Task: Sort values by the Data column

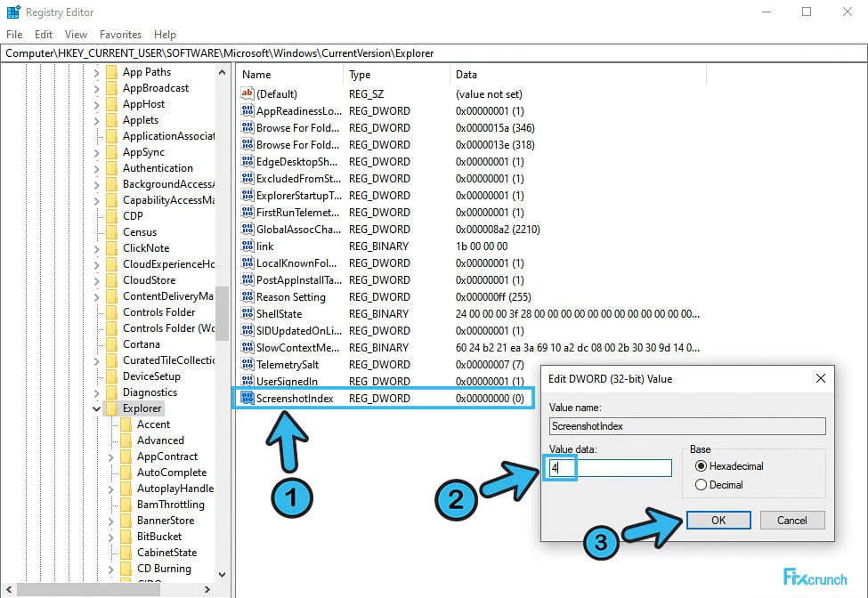Action: click(578, 75)
